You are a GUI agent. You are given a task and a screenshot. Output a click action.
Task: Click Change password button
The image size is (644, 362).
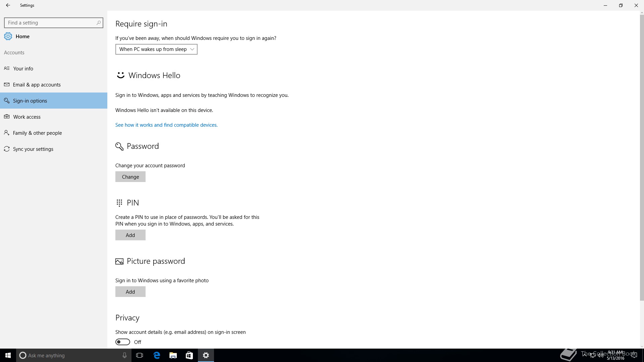tap(130, 177)
